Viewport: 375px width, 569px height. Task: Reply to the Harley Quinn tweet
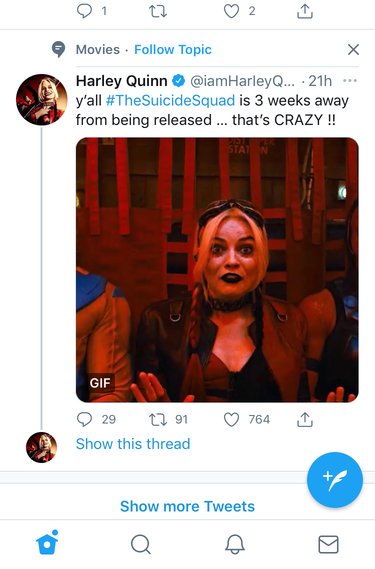pos(84,419)
